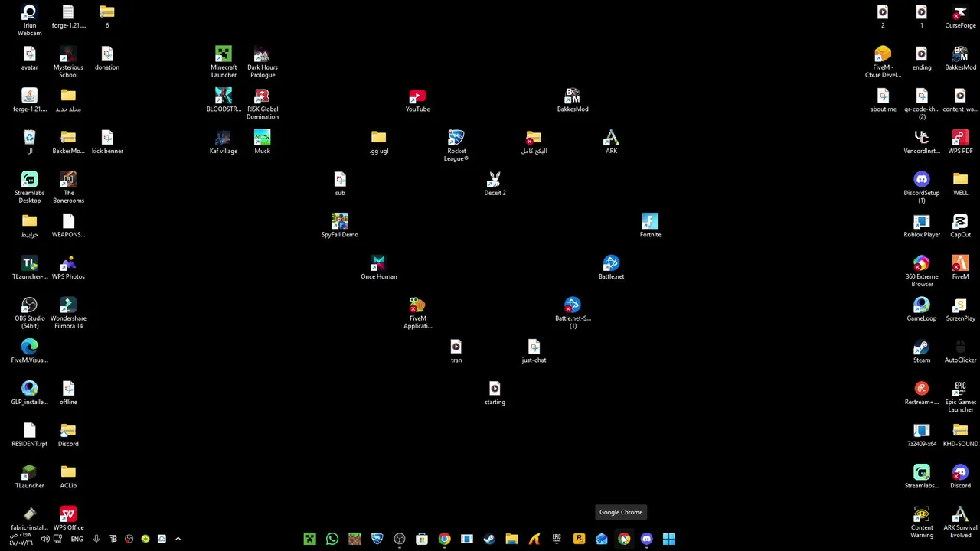Viewport: 980px width, 551px height.
Task: Open the Battle.net desktop shortcut
Action: [x=611, y=268]
